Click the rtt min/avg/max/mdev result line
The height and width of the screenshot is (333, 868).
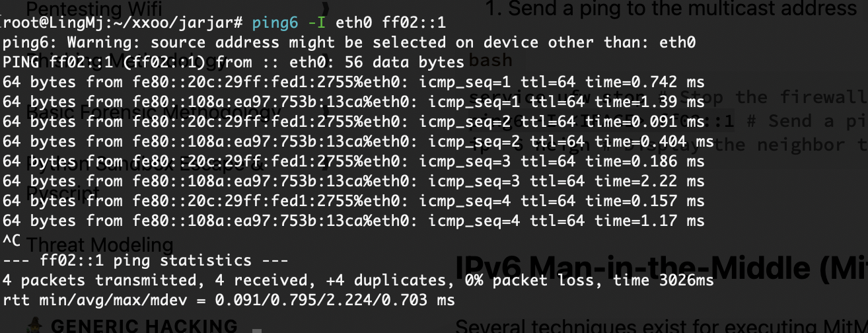[229, 301]
